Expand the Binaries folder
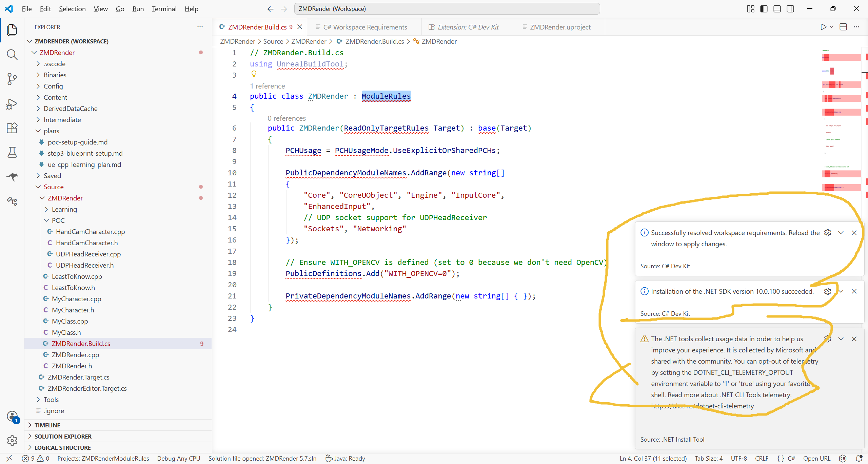The image size is (868, 464). (x=55, y=75)
